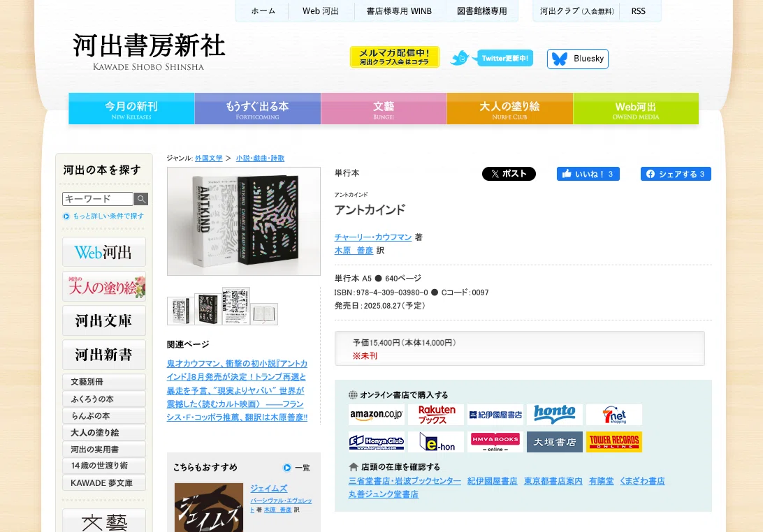
Task: Click the メルマガ配信中 yellow banner
Action: tap(394, 57)
